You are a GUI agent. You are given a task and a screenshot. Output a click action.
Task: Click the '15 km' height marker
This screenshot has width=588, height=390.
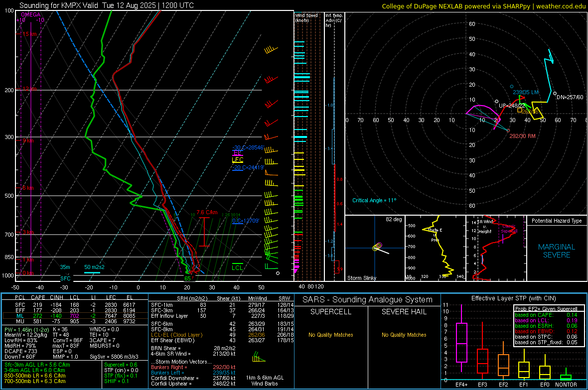click(29, 34)
